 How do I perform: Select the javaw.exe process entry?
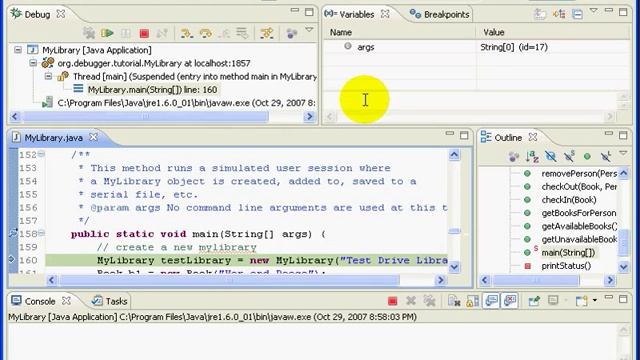(186, 103)
